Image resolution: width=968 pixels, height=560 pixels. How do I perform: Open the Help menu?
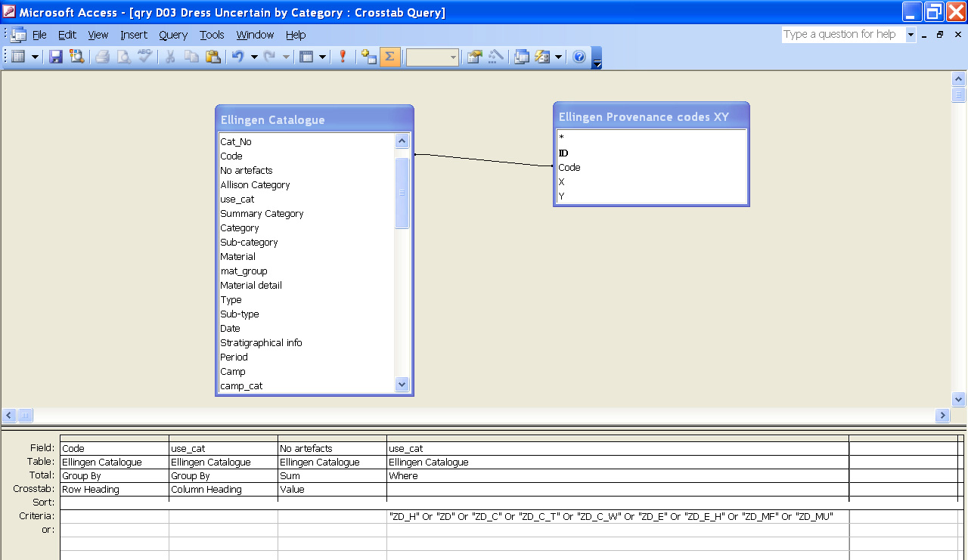click(x=296, y=35)
